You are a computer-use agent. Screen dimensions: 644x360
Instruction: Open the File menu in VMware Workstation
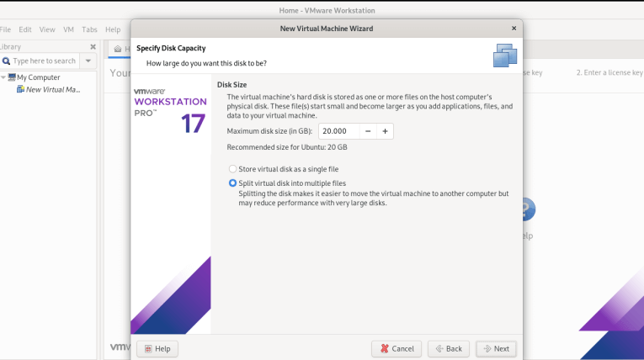click(5, 29)
